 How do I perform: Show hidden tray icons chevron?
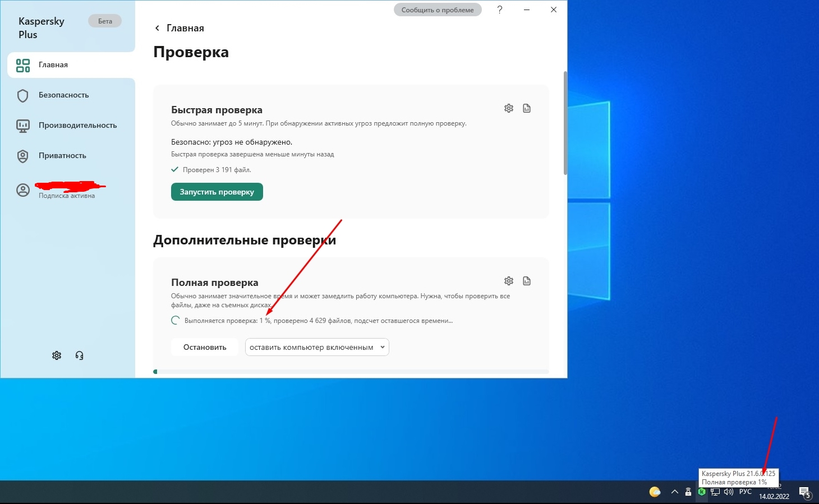point(675,492)
